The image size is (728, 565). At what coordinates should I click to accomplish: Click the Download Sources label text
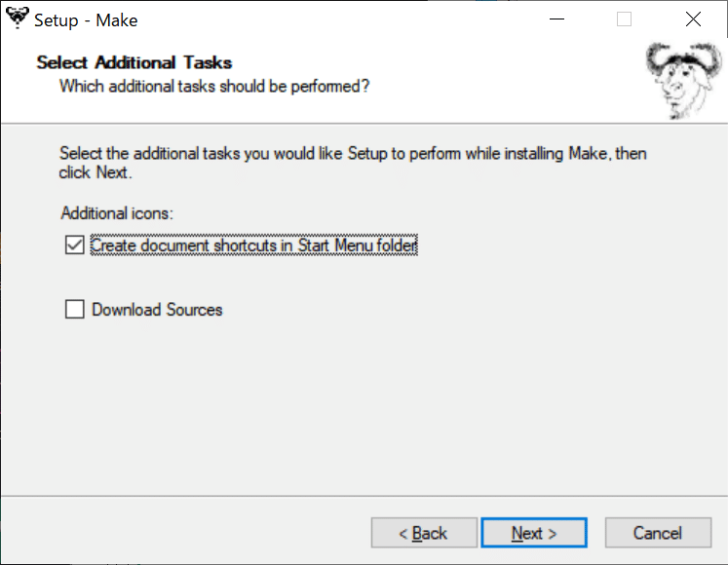click(x=157, y=310)
